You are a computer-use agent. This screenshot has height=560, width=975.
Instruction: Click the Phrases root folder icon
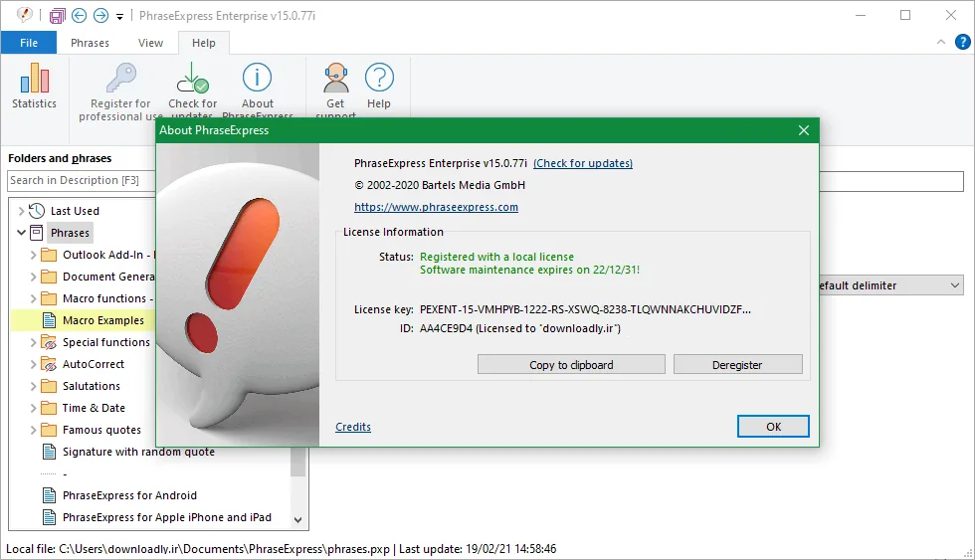(x=37, y=233)
